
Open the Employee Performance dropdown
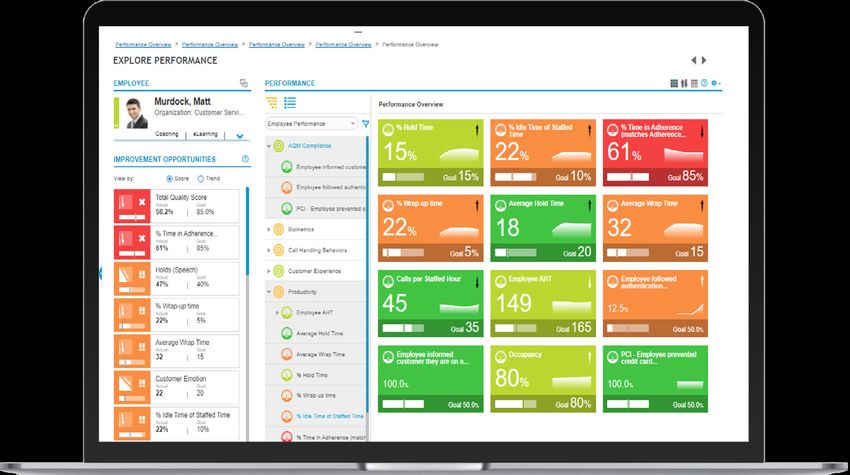[311, 124]
